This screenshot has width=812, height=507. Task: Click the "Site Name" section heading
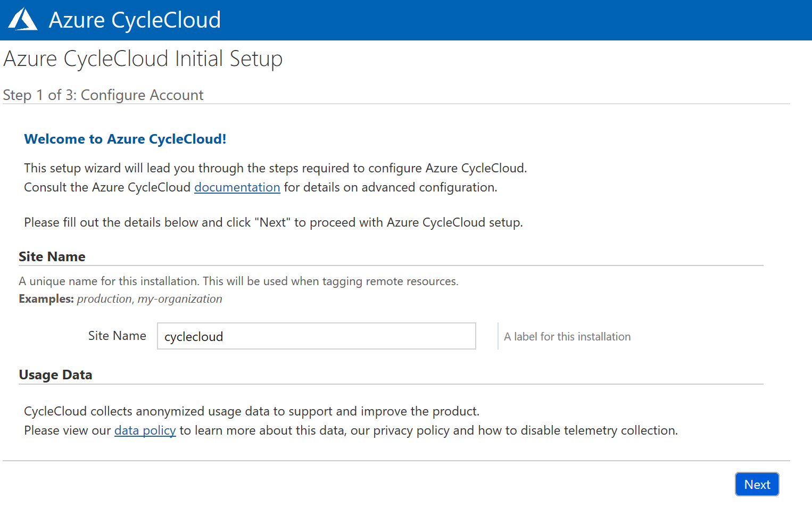[52, 256]
